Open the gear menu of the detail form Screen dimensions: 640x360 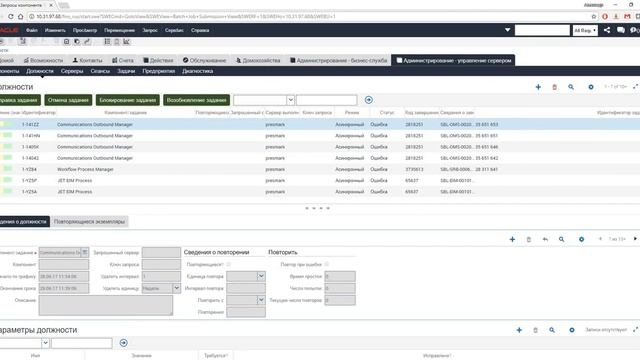(581, 239)
